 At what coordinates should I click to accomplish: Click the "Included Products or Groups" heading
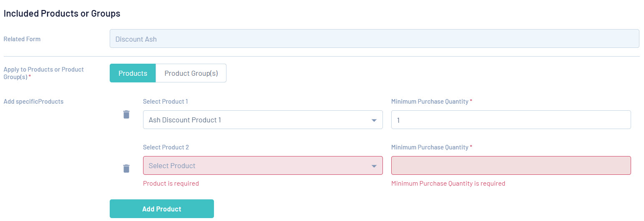tap(62, 13)
